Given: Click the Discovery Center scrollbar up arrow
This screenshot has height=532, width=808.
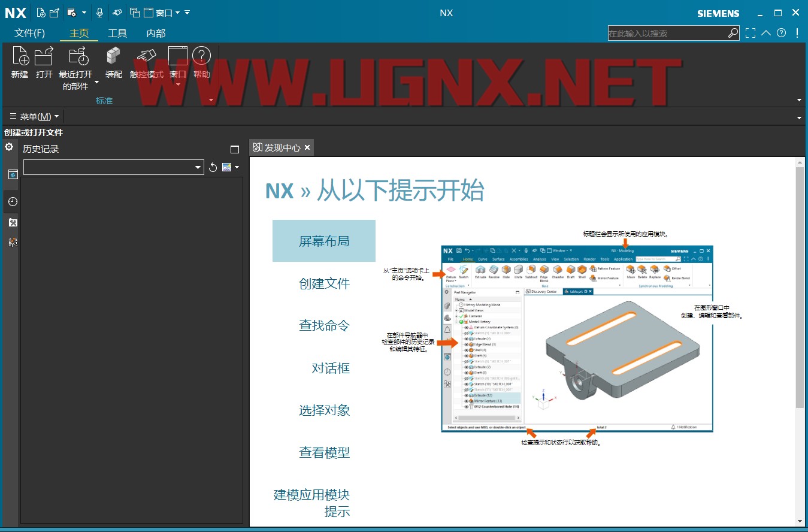Looking at the screenshot, I should coord(800,162).
